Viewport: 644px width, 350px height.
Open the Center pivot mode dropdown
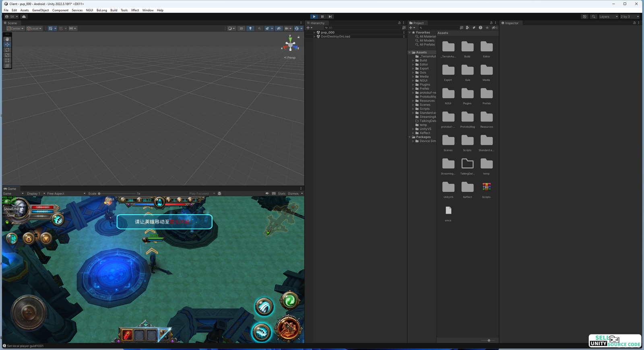point(15,29)
